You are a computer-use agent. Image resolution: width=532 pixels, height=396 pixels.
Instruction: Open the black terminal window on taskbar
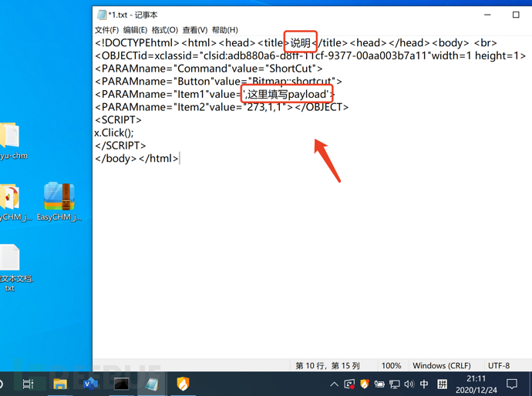[121, 384]
